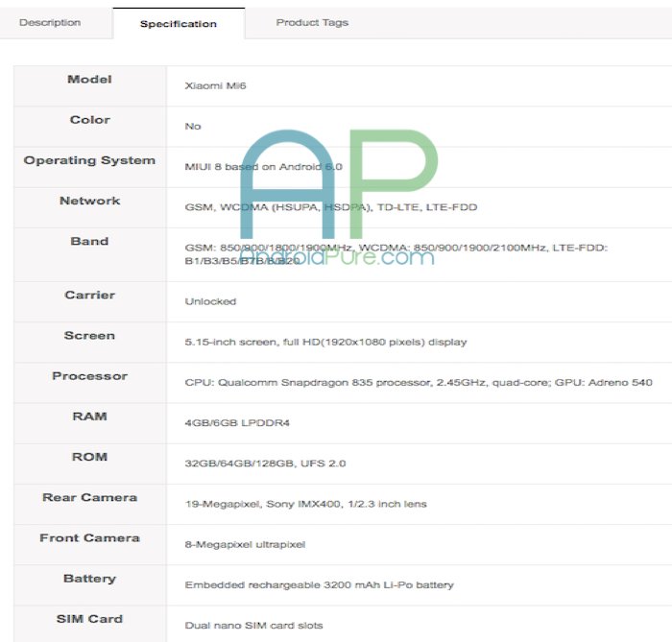Switch to the Description tab
This screenshot has width=672, height=642.
[x=50, y=23]
